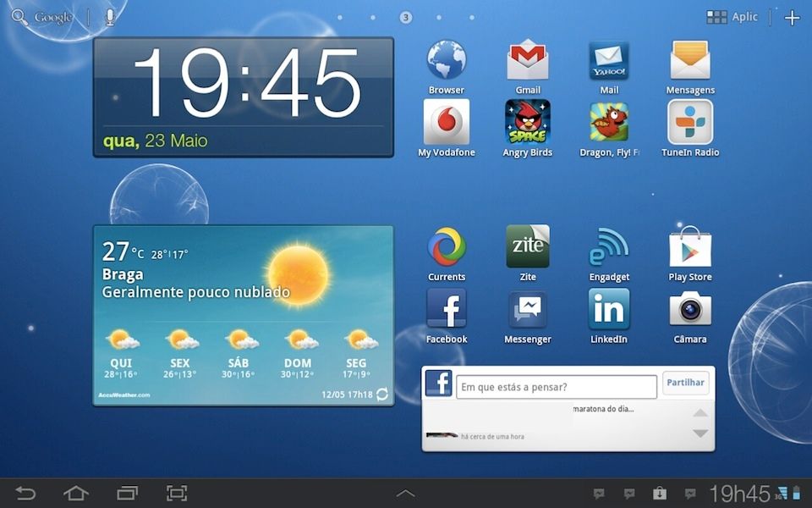Open Facebook Messenger
This screenshot has width=812, height=508.
pyautogui.click(x=527, y=309)
